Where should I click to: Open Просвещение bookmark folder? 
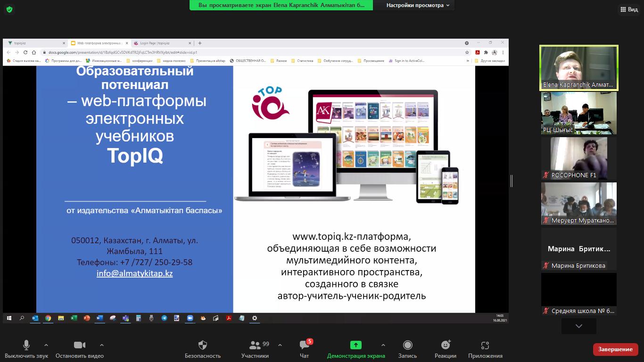(371, 60)
